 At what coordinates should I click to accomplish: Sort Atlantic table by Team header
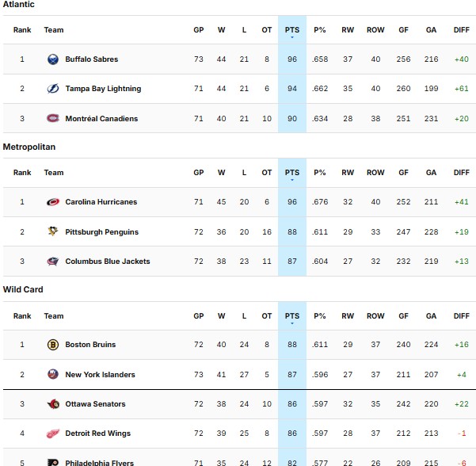click(54, 30)
